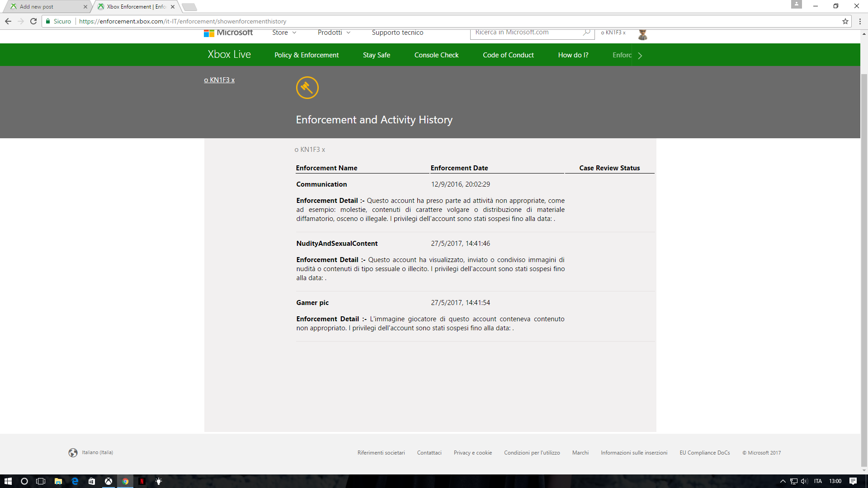
Task: Switch to Chrome in taskbar
Action: pos(125,481)
